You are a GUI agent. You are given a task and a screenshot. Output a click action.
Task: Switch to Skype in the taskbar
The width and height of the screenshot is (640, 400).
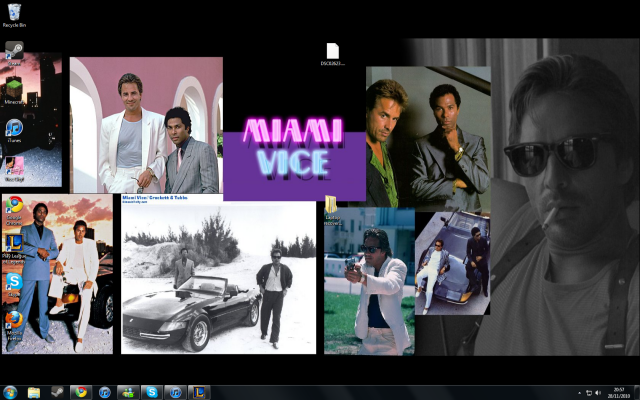click(150, 392)
